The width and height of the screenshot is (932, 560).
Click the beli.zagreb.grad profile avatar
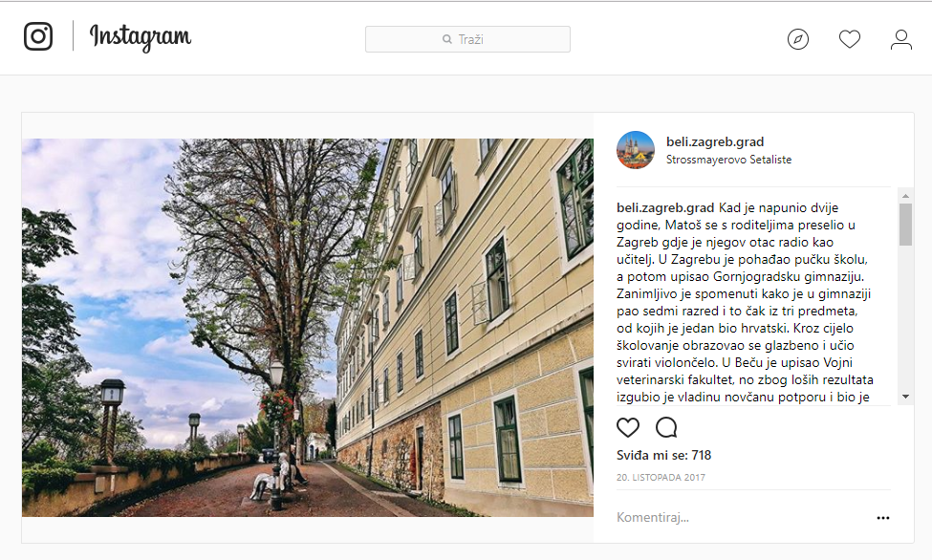pos(636,150)
